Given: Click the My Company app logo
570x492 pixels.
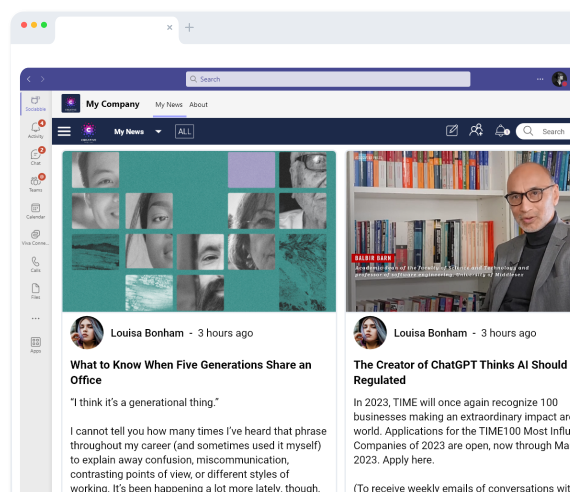Looking at the screenshot, I should pyautogui.click(x=71, y=104).
